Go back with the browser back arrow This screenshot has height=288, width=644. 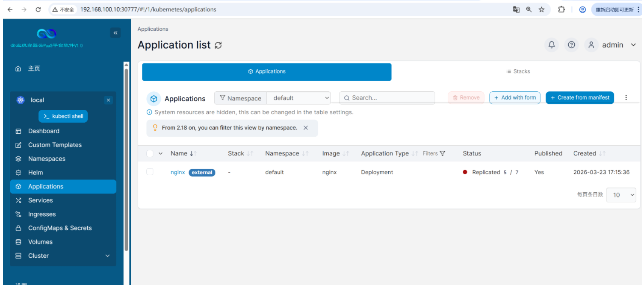(10, 9)
